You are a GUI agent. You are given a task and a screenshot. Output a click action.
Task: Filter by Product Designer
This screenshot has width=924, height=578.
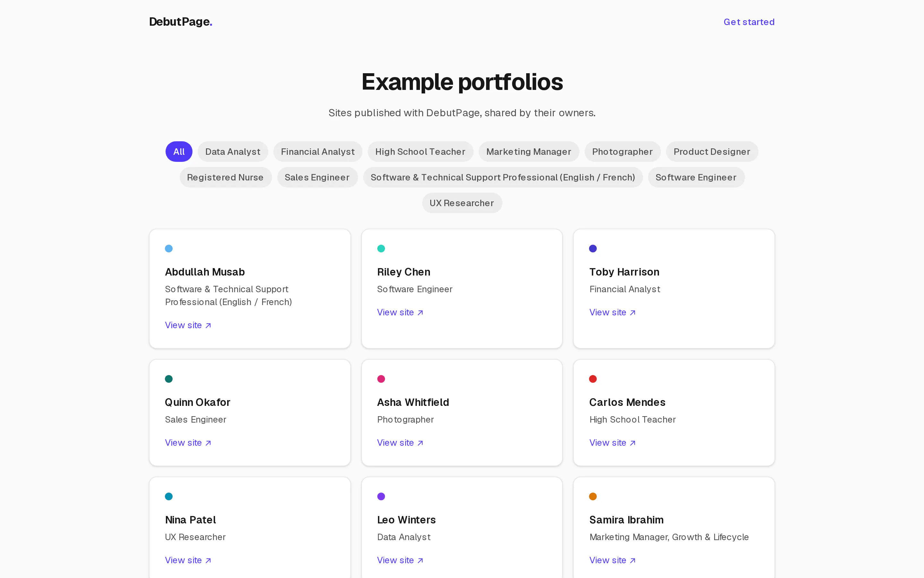(712, 151)
